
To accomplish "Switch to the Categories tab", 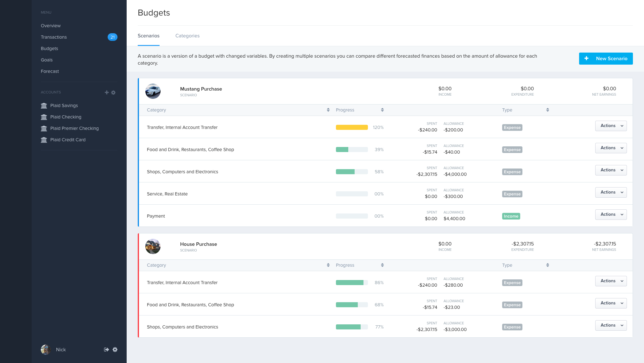I will [187, 36].
